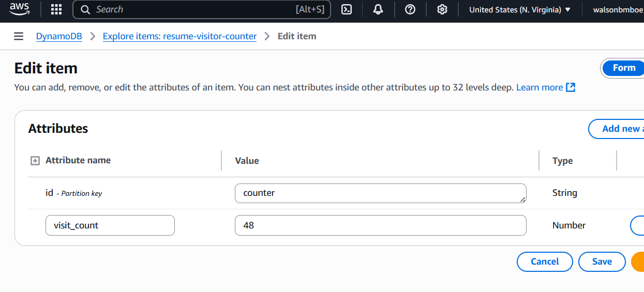Click the 'String' type label
644x292 pixels.
(x=564, y=193)
